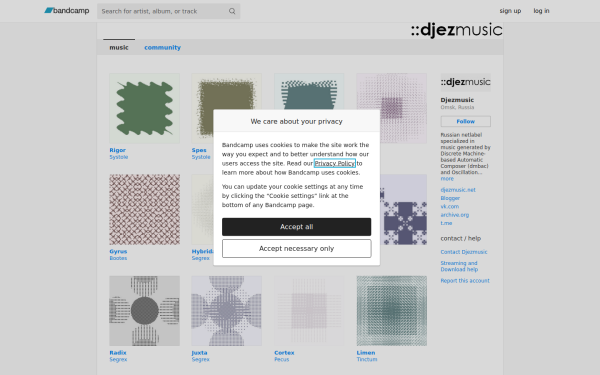Image resolution: width=600 pixels, height=375 pixels.
Task: Click the Spes album title
Action: point(199,150)
